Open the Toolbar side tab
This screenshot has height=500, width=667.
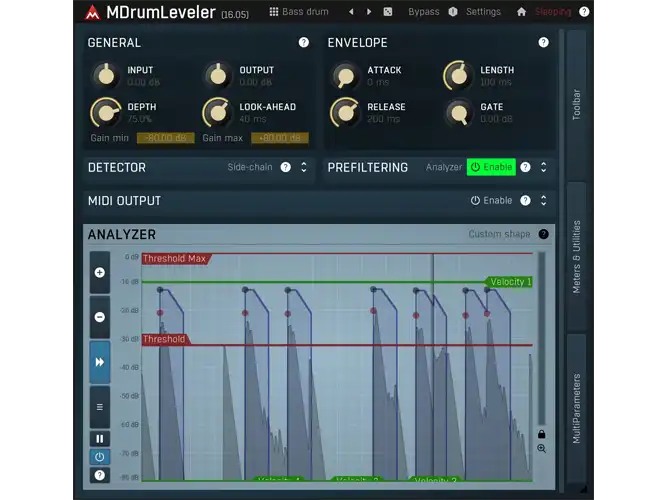(x=576, y=104)
